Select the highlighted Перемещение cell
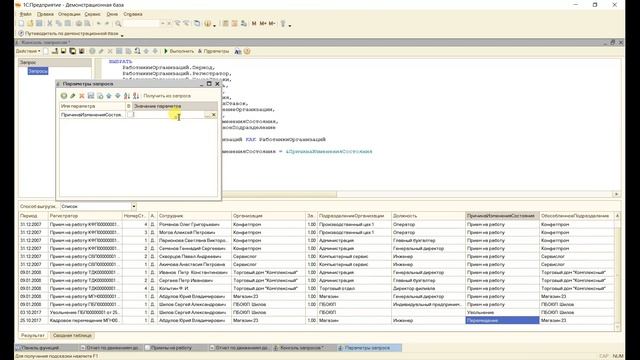Viewport: 640px width, 360px height. tap(502, 320)
